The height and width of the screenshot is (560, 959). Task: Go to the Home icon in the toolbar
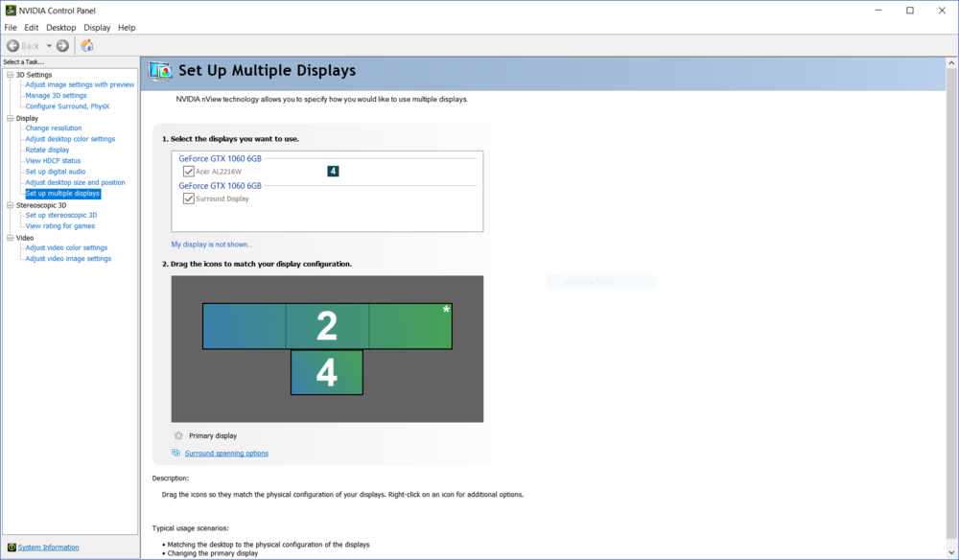[87, 46]
